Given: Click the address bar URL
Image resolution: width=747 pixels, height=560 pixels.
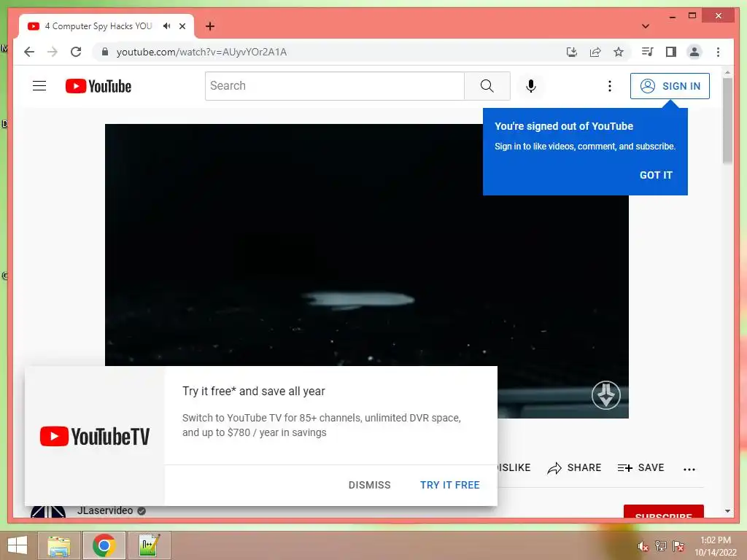Looking at the screenshot, I should 201,52.
